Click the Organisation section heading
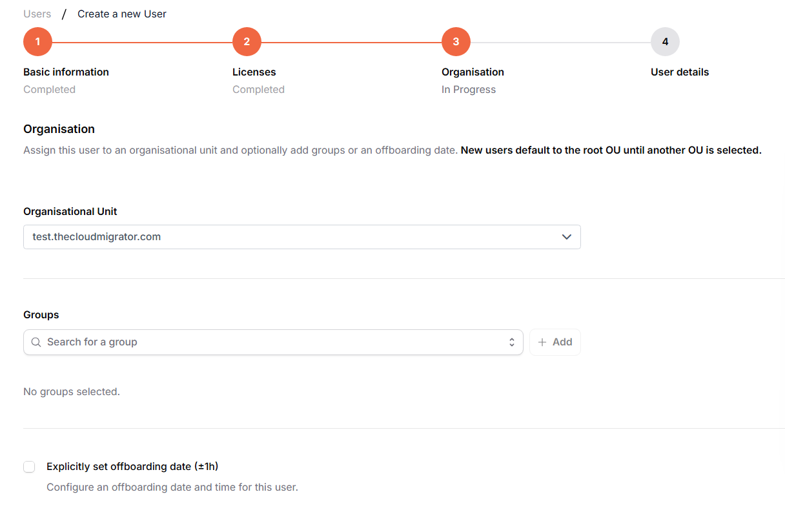 coord(59,129)
